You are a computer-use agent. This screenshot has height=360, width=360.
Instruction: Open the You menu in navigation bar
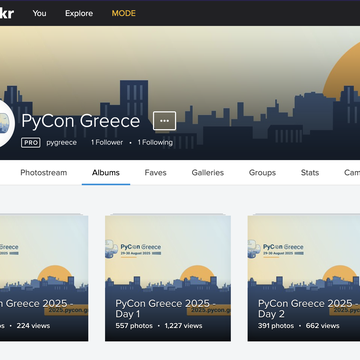39,13
